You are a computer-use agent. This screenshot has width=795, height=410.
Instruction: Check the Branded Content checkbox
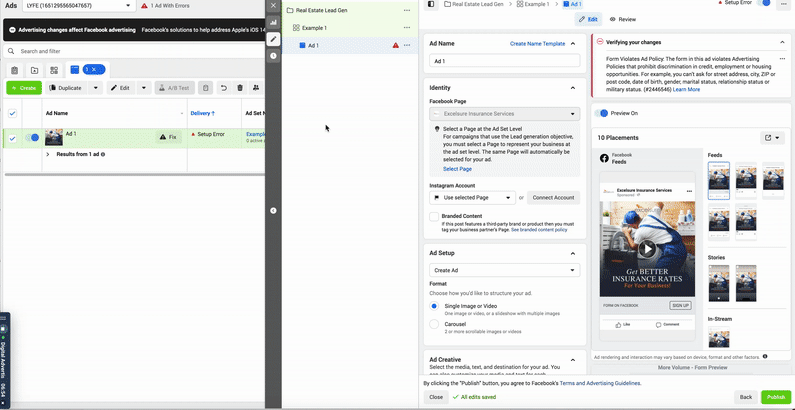click(x=433, y=216)
